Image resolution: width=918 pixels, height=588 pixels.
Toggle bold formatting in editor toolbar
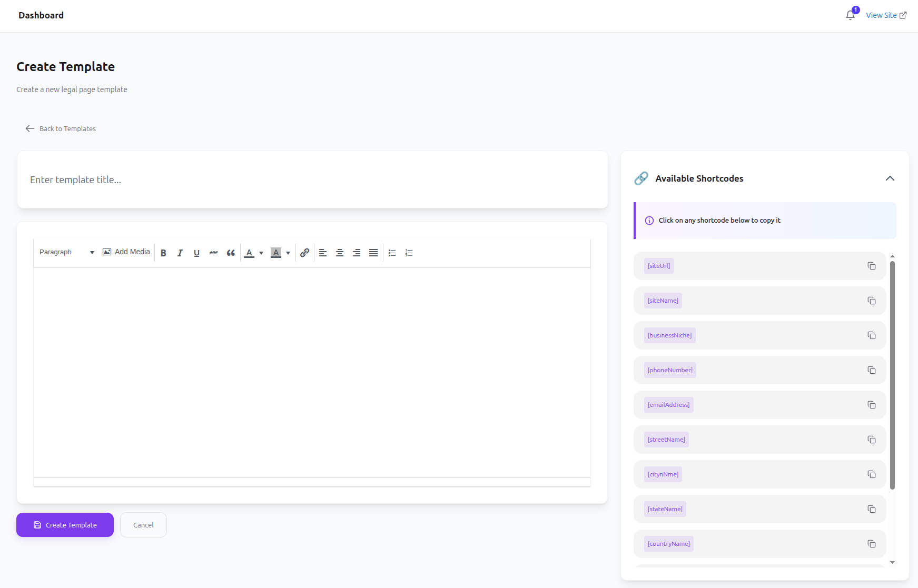(x=163, y=253)
